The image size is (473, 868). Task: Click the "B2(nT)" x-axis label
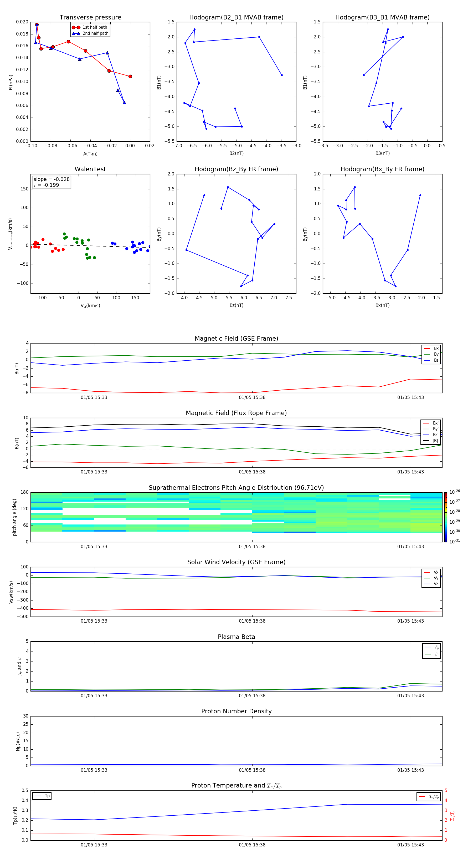[236, 153]
